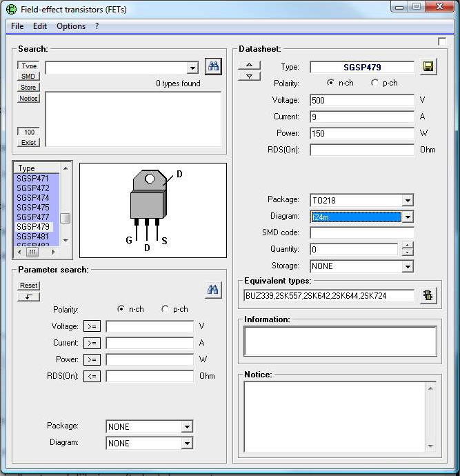Open the Package TO218 dropdown

(408, 200)
